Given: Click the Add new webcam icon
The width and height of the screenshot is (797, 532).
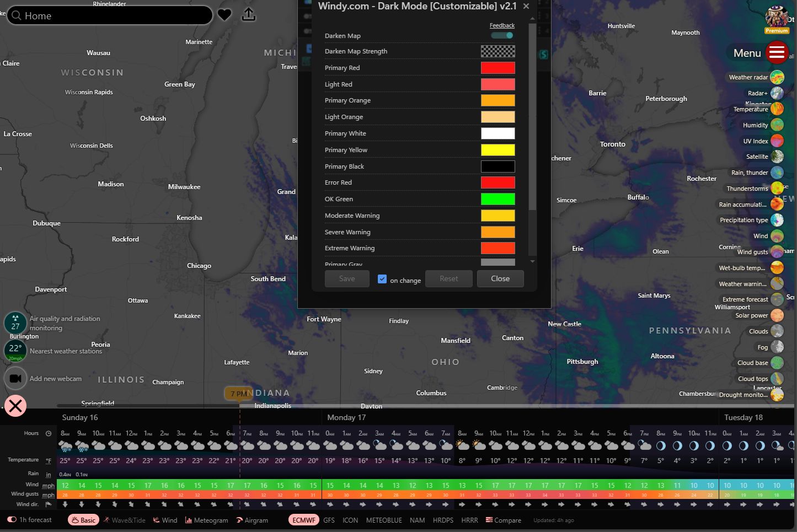Looking at the screenshot, I should (15, 379).
